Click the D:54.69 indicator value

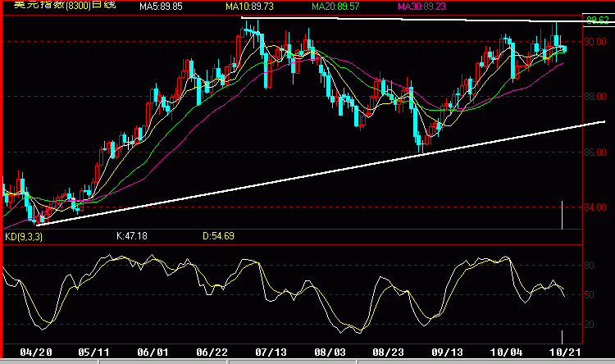click(x=218, y=236)
